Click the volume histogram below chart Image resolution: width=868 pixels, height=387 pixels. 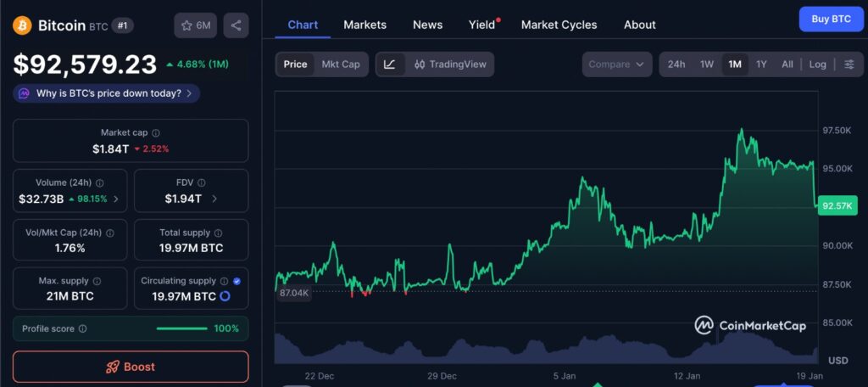(x=546, y=348)
